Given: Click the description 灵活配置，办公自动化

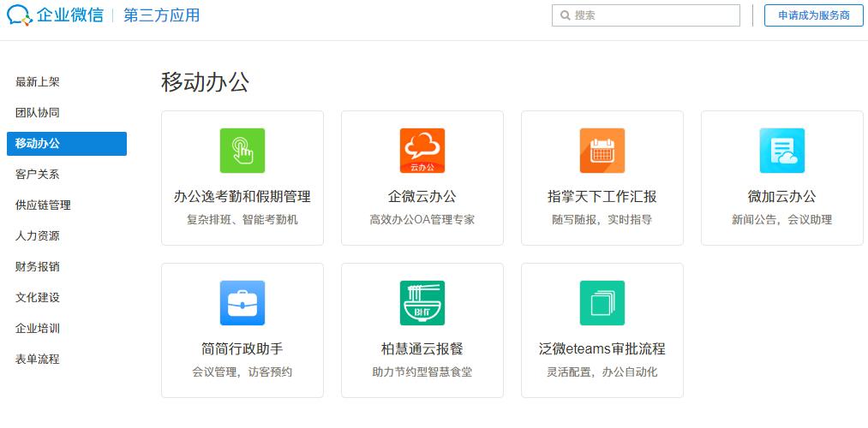Looking at the screenshot, I should [602, 372].
